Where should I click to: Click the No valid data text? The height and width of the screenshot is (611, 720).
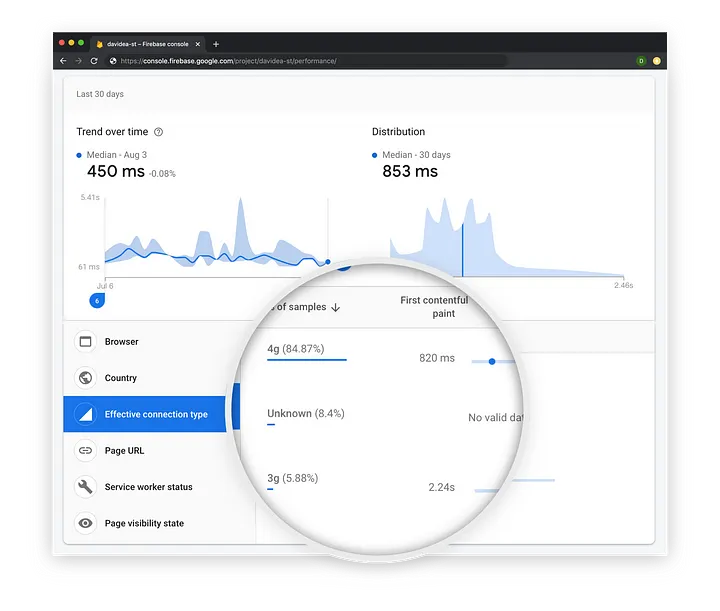tap(495, 418)
